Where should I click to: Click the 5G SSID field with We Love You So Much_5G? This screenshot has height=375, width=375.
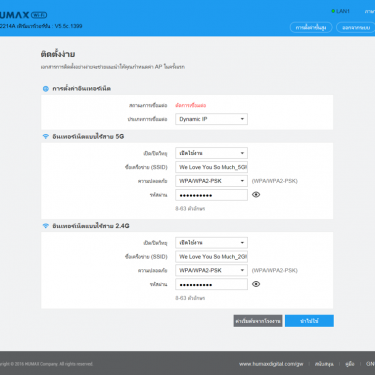point(211,167)
